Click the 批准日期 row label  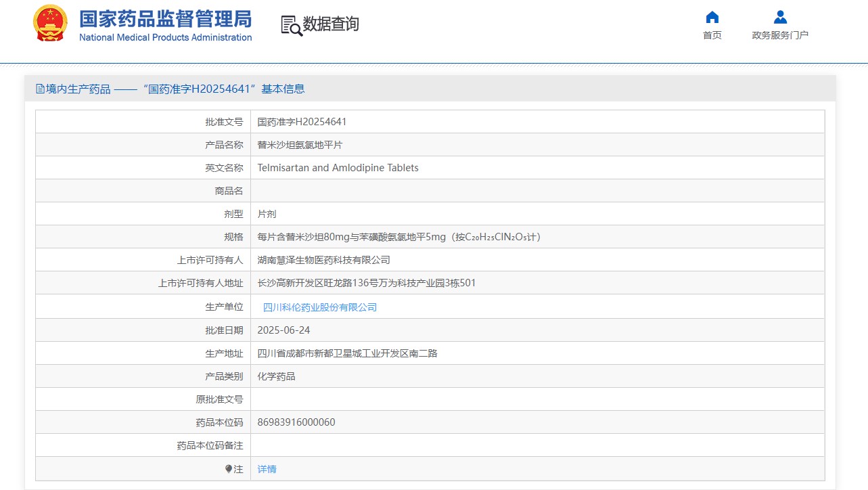pyautogui.click(x=224, y=330)
